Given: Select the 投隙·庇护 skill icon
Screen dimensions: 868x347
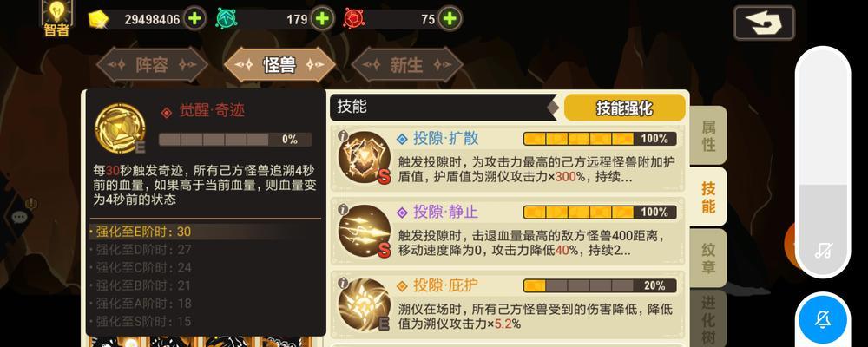Looking at the screenshot, I should (x=365, y=304).
